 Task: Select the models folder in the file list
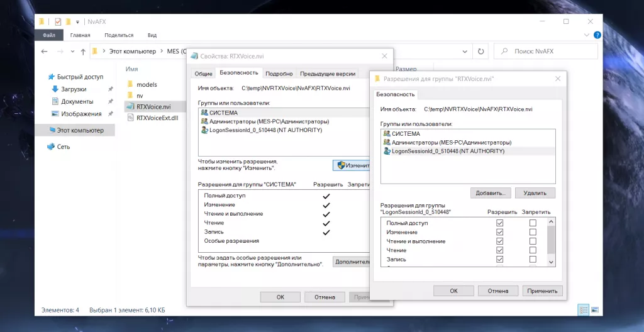tap(146, 84)
